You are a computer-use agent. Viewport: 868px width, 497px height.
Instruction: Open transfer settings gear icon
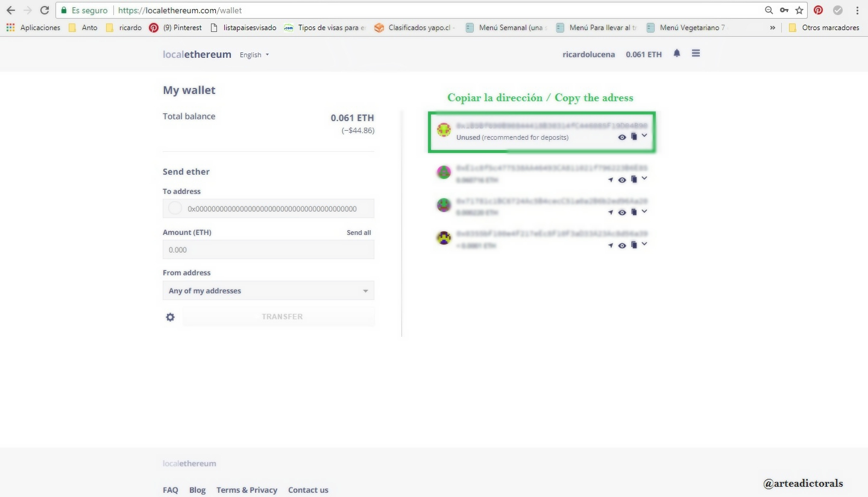170,317
